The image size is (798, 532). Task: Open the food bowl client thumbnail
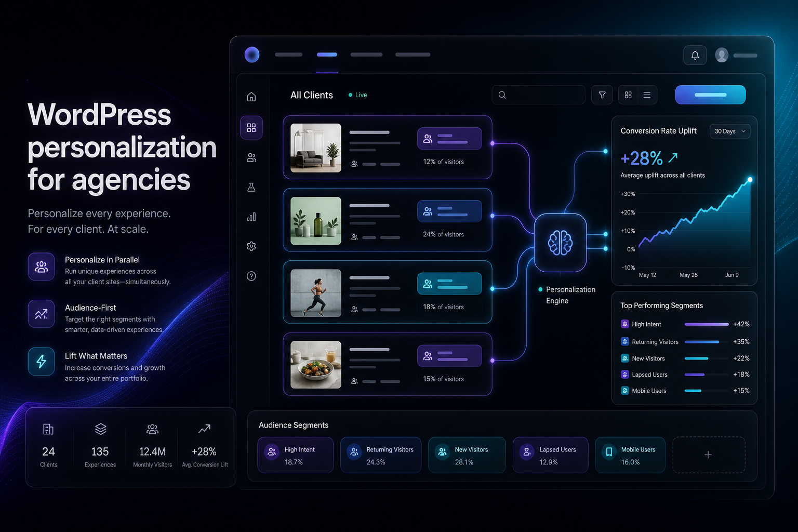point(316,365)
